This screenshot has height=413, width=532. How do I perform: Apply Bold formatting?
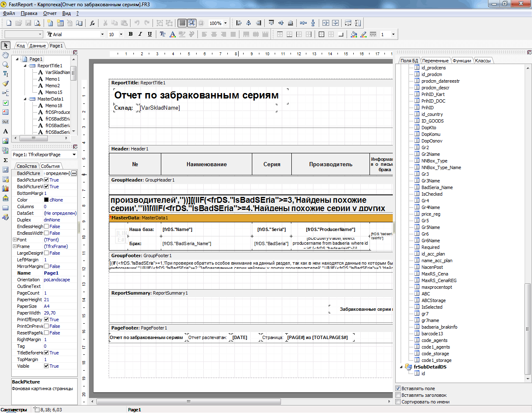(x=131, y=34)
